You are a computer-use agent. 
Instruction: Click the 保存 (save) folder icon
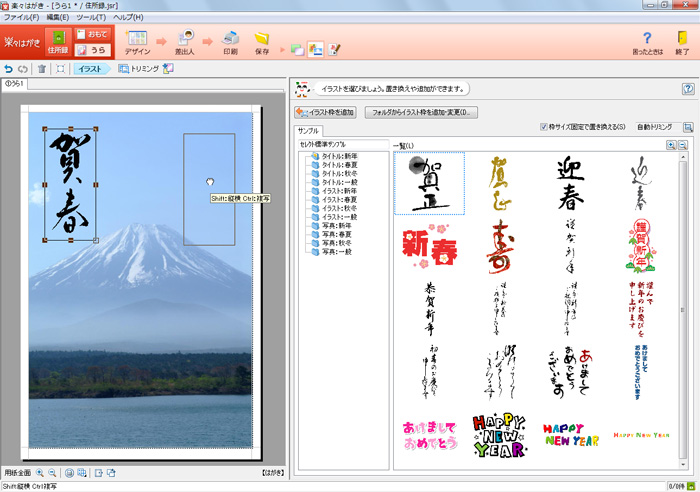tap(261, 40)
